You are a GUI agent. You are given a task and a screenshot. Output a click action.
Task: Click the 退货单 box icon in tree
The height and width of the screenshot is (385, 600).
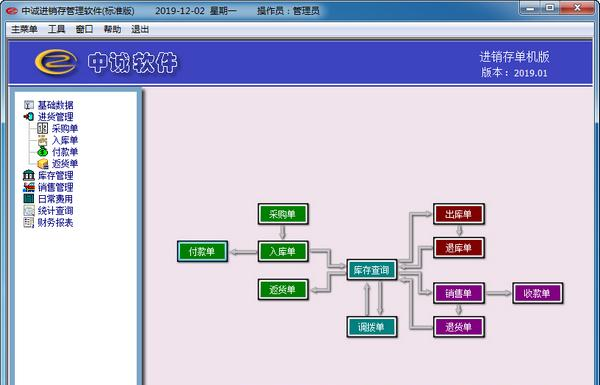[x=42, y=164]
